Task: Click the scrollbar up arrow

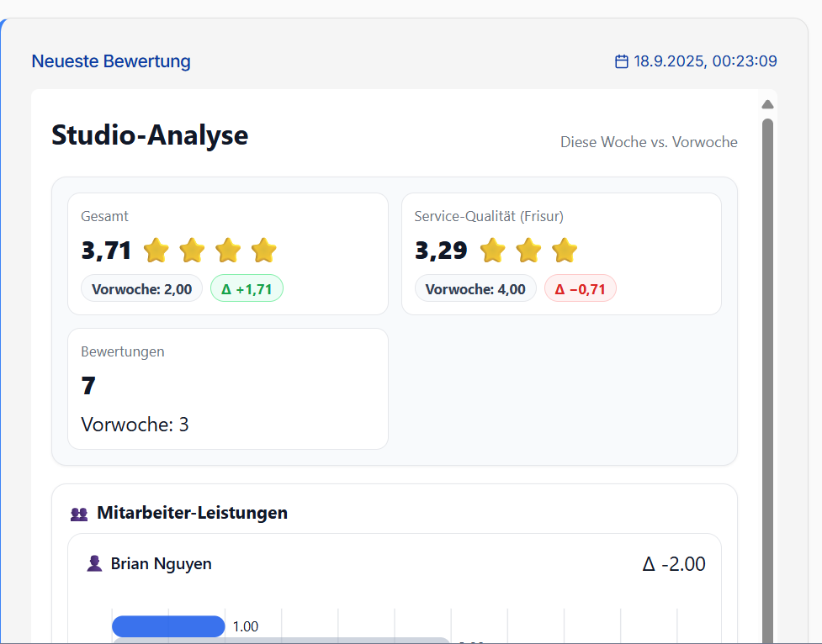Action: click(x=767, y=105)
